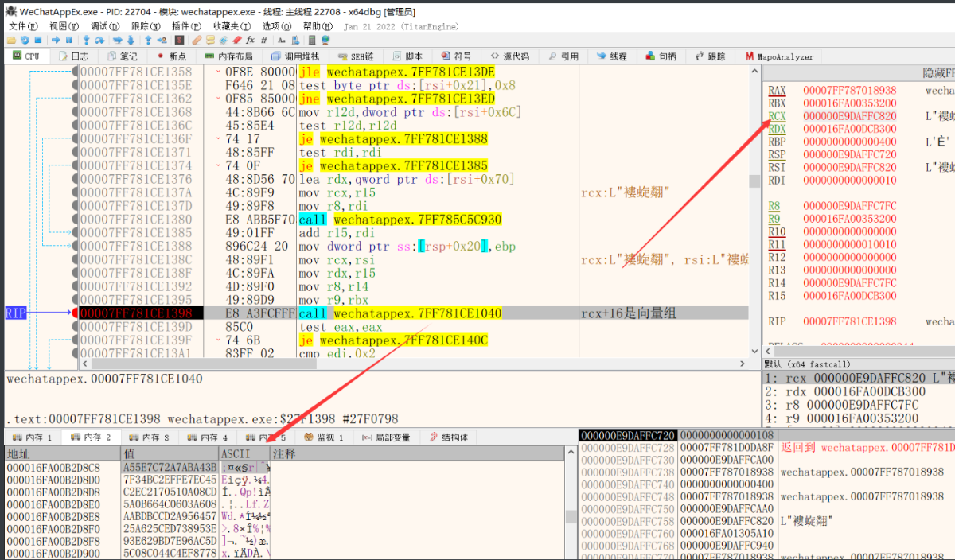Open the 插件 menu
This screenshot has height=560, width=955.
click(187, 26)
